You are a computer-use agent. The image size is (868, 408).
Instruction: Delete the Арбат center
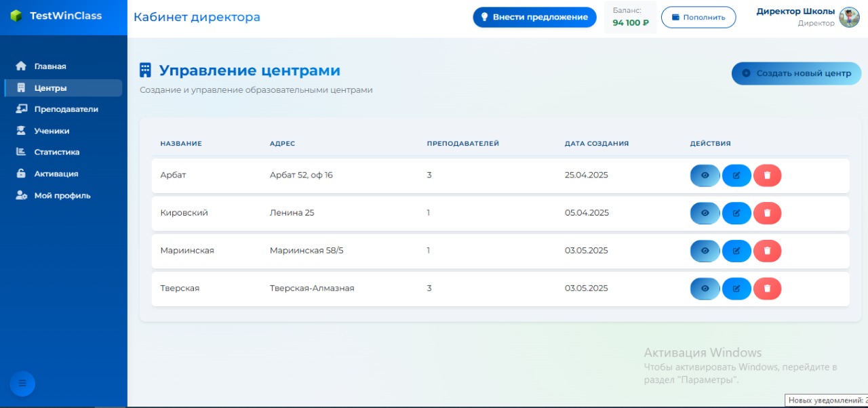(x=767, y=175)
